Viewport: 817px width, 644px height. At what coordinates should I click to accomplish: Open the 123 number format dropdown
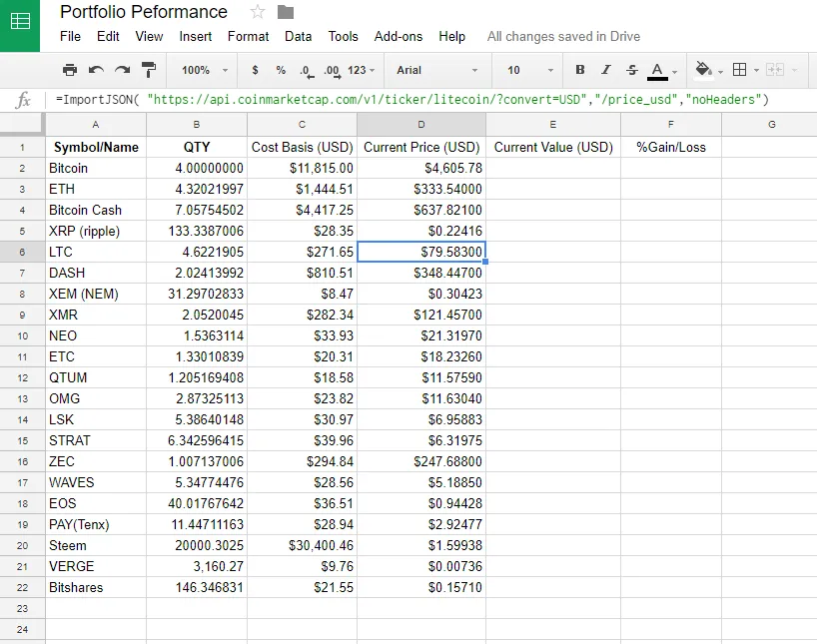point(362,70)
